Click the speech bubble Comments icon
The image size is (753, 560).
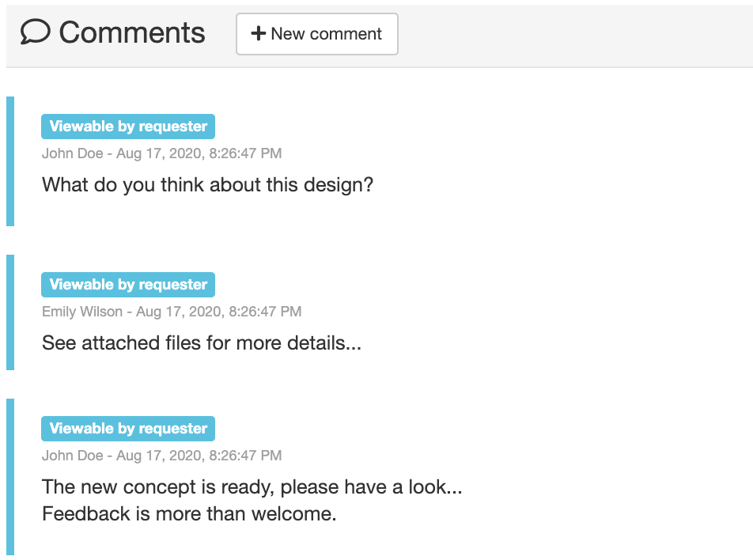(x=33, y=32)
